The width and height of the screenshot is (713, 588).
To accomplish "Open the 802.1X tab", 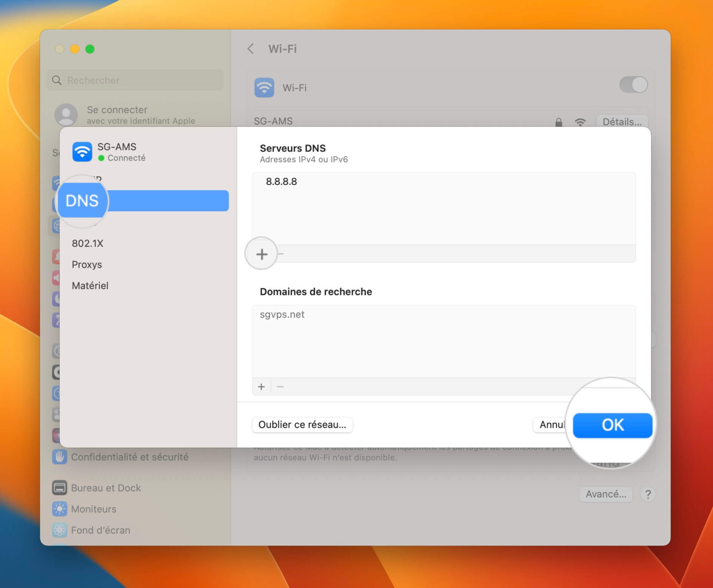I will click(x=88, y=243).
